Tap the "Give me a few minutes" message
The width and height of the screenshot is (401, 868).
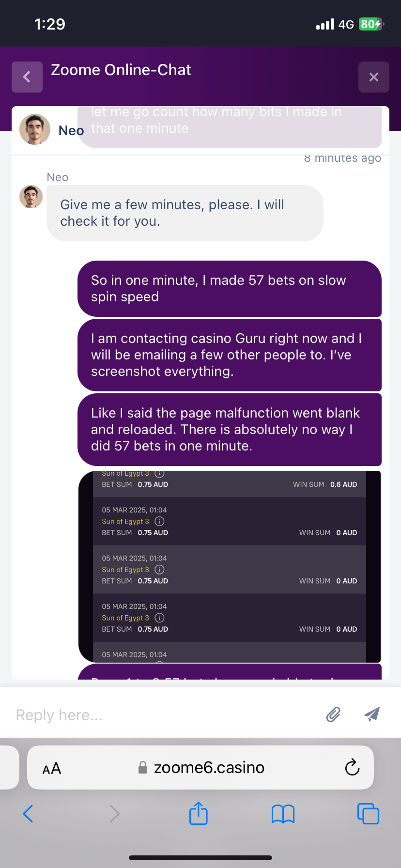pyautogui.click(x=185, y=213)
